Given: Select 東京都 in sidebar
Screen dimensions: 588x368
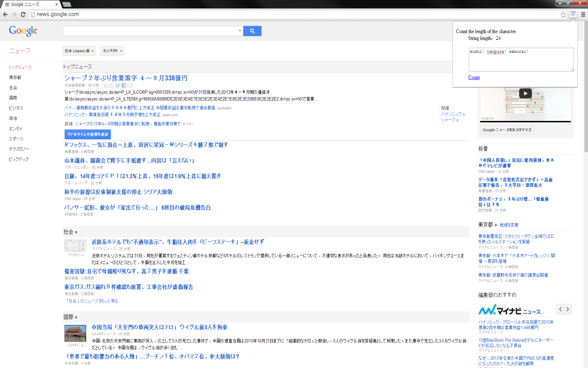Looking at the screenshot, I should tap(15, 78).
